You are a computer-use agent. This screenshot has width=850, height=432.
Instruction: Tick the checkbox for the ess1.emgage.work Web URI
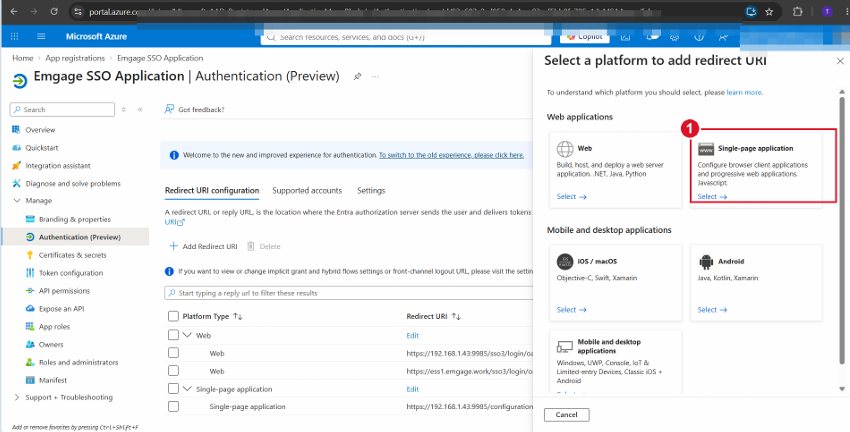click(173, 371)
